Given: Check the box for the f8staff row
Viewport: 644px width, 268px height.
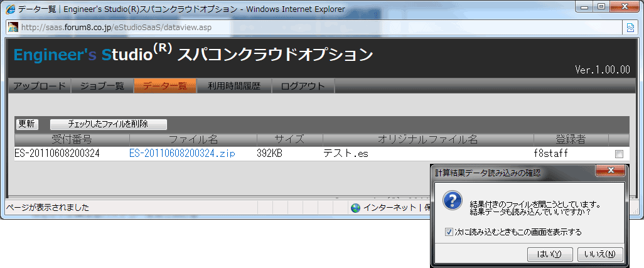Looking at the screenshot, I should (619, 154).
